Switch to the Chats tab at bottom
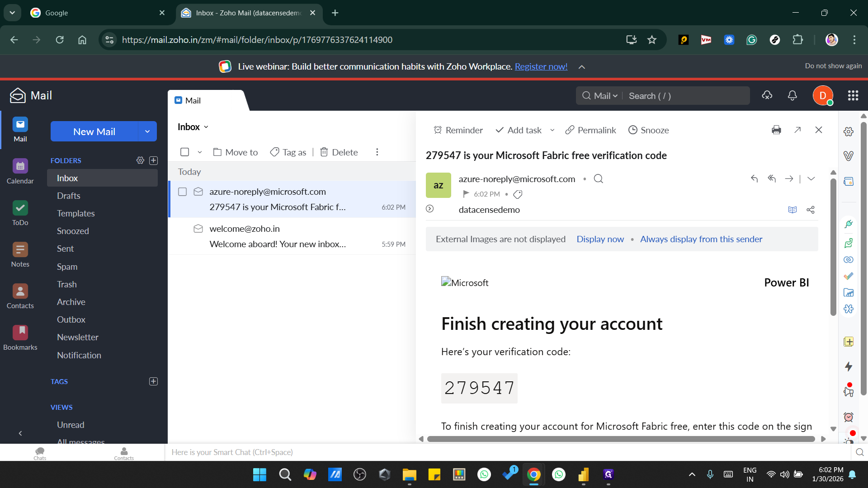This screenshot has width=868, height=488. tap(40, 454)
